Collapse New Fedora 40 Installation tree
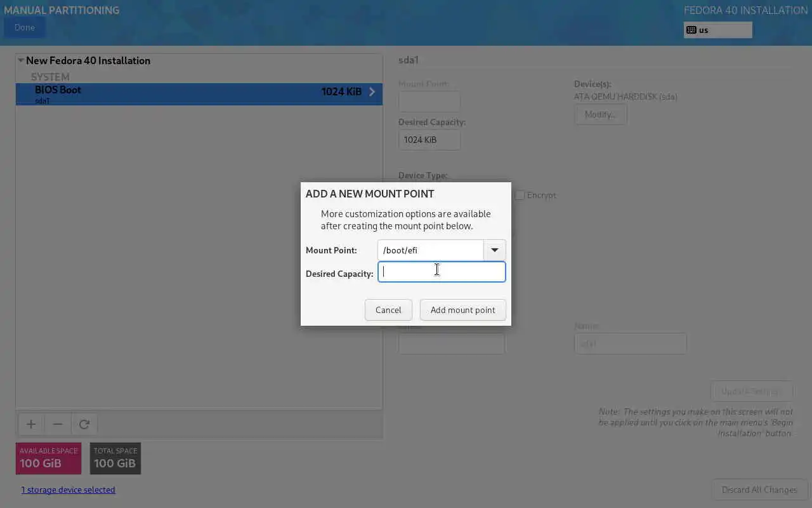Viewport: 812px width, 508px height. pos(21,61)
